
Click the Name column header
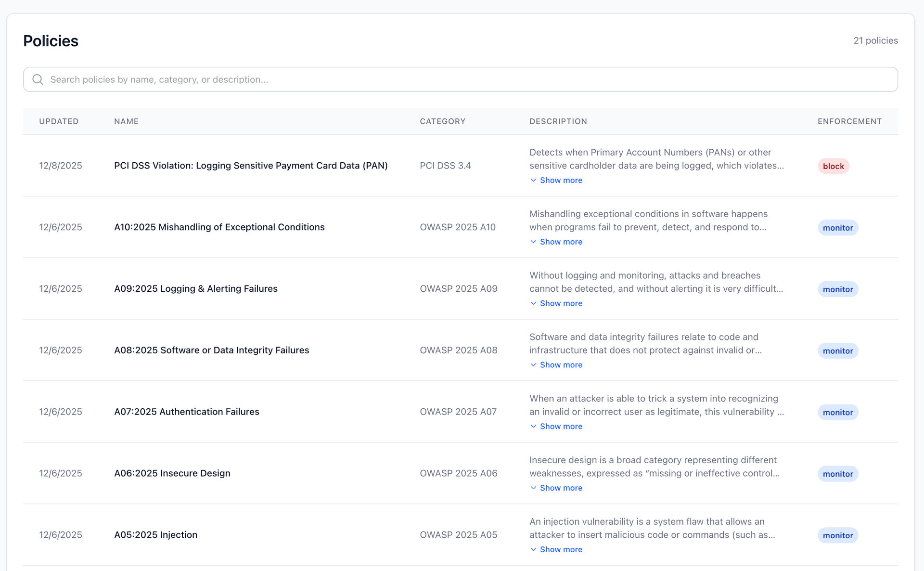click(x=126, y=121)
